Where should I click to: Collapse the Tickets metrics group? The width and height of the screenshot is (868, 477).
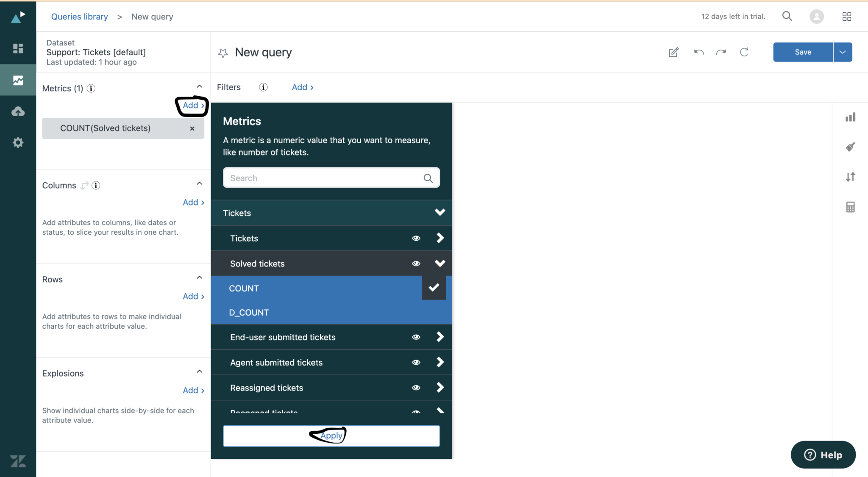coord(440,213)
